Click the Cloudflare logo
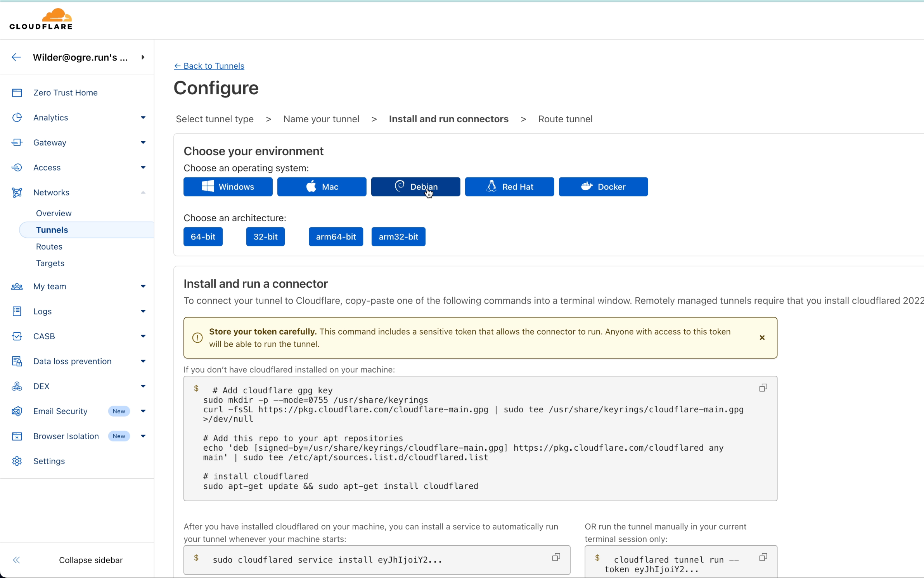This screenshot has width=924, height=578. point(41,19)
